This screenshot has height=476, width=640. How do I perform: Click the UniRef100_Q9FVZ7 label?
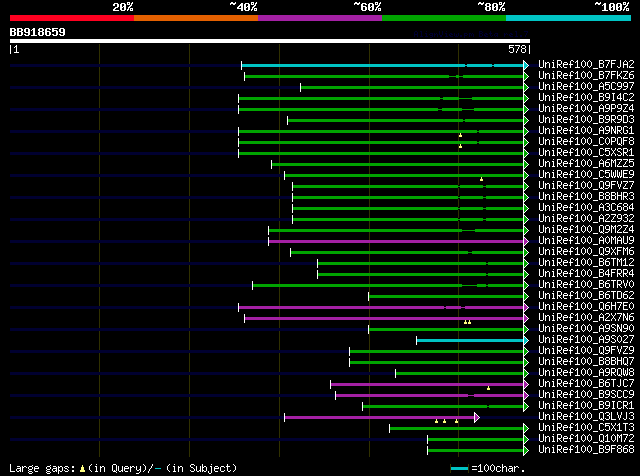586,186
